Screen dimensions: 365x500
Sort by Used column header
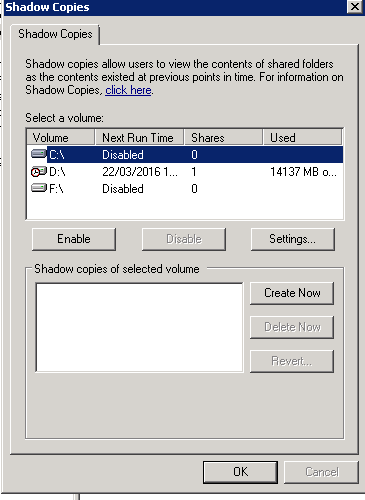[303, 137]
